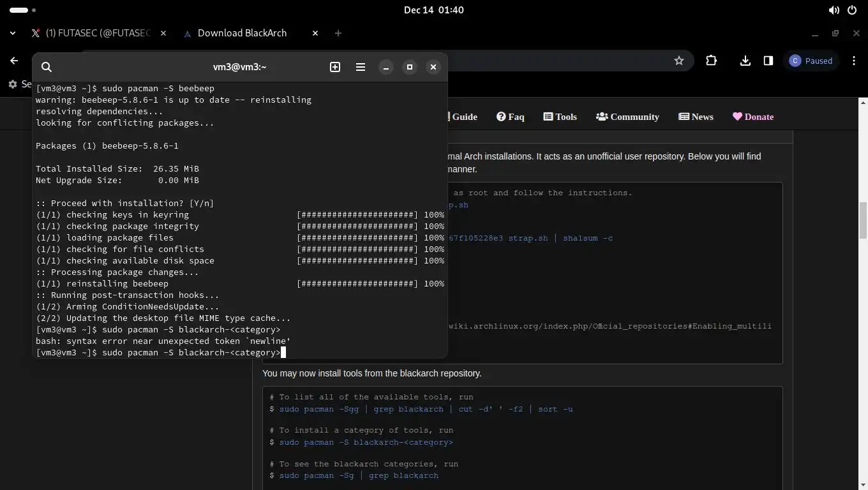Screen dimensions: 868x490
Task: Click the archlinux wiki URL text
Action: tap(610, 326)
